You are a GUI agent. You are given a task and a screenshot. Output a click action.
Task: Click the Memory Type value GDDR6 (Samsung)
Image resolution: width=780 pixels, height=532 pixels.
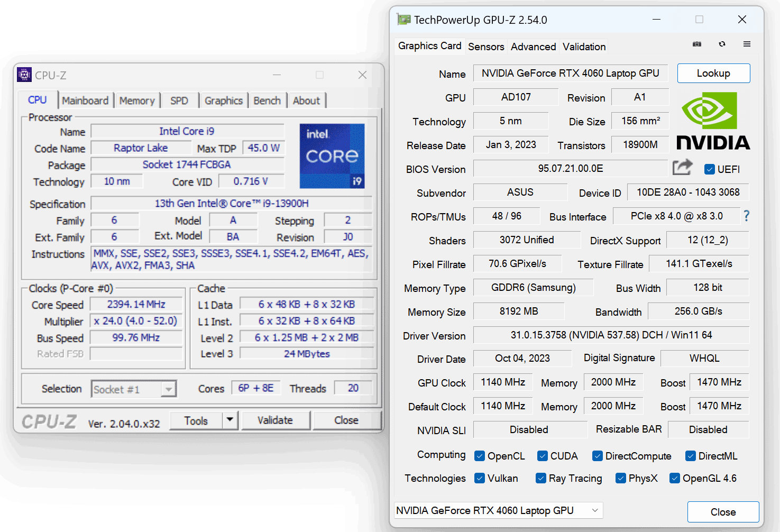pyautogui.click(x=533, y=288)
